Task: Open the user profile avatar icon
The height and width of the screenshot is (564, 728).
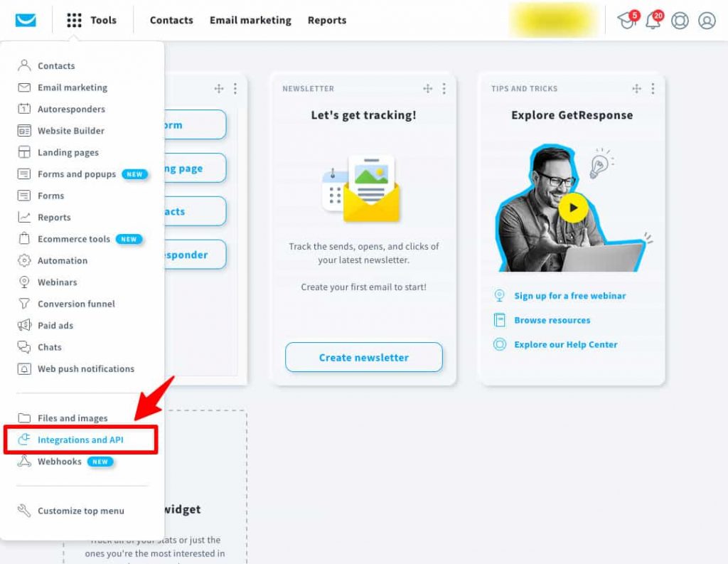Action: tap(707, 21)
